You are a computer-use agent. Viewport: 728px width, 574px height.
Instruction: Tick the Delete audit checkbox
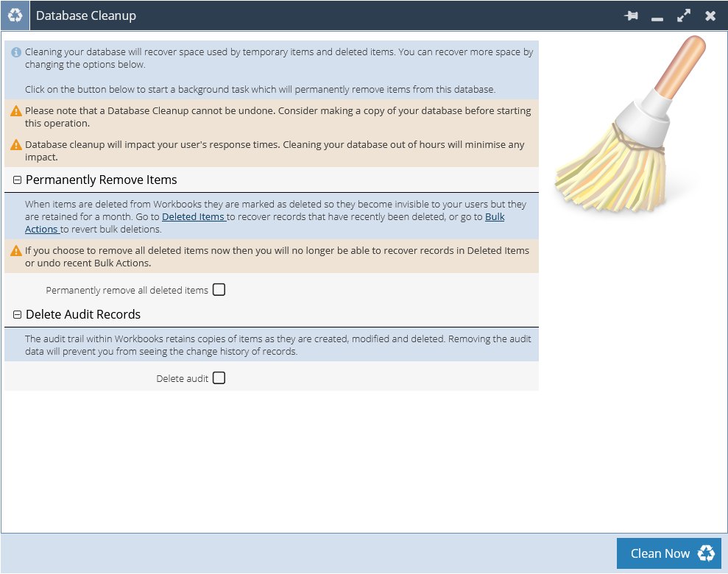(x=219, y=378)
